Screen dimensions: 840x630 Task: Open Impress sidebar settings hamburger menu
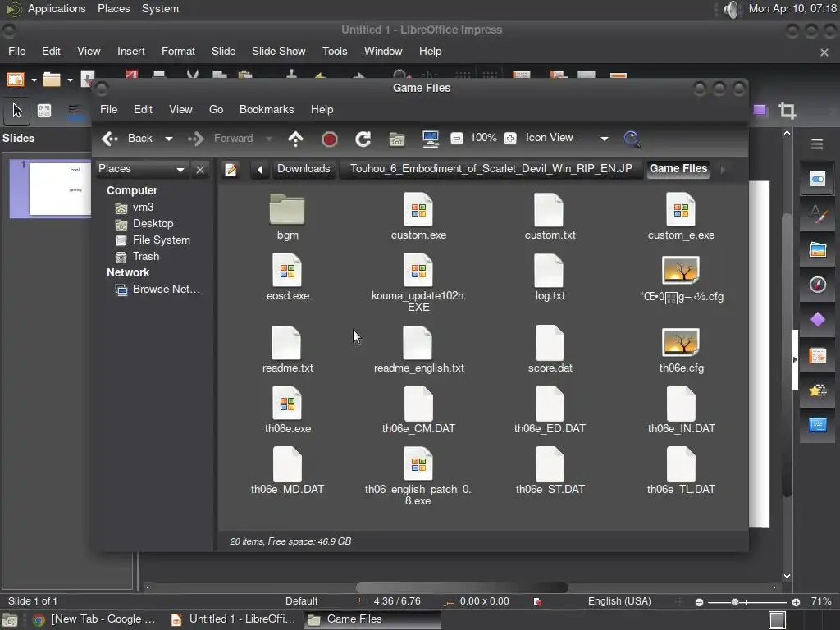coord(817,144)
